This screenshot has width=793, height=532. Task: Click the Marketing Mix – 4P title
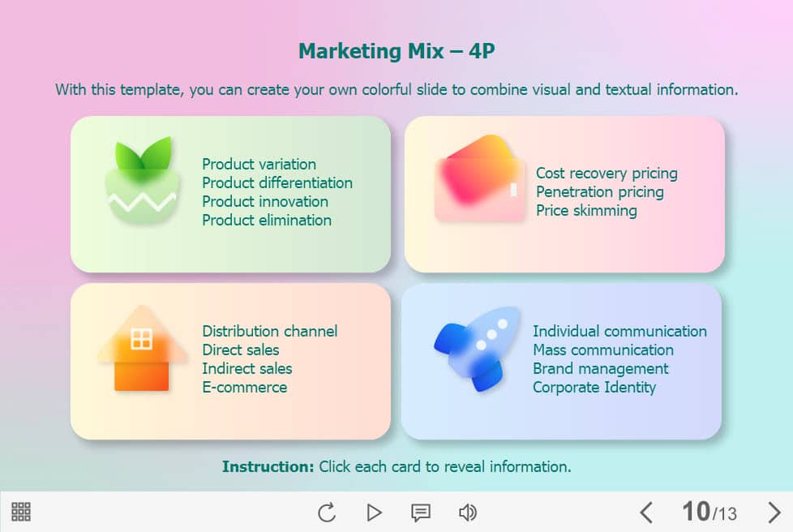click(396, 52)
